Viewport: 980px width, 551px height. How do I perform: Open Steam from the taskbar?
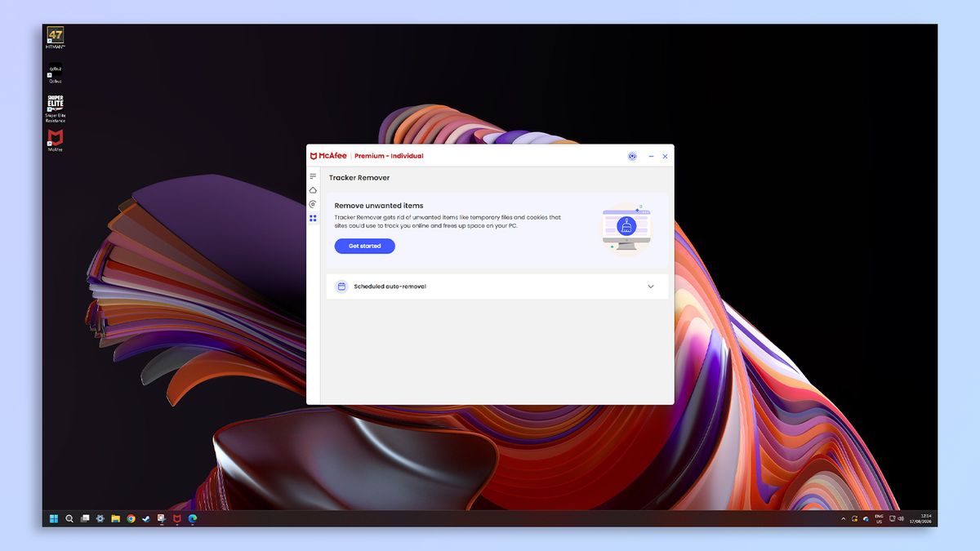[146, 518]
